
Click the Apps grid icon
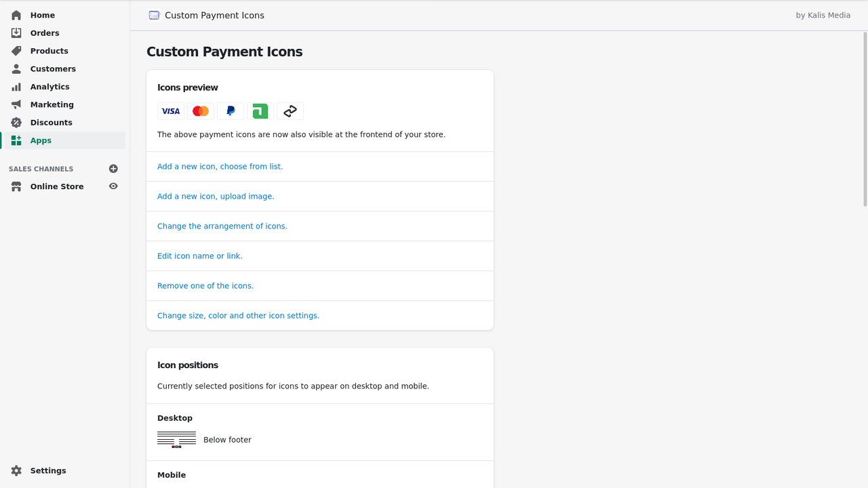pyautogui.click(x=16, y=140)
